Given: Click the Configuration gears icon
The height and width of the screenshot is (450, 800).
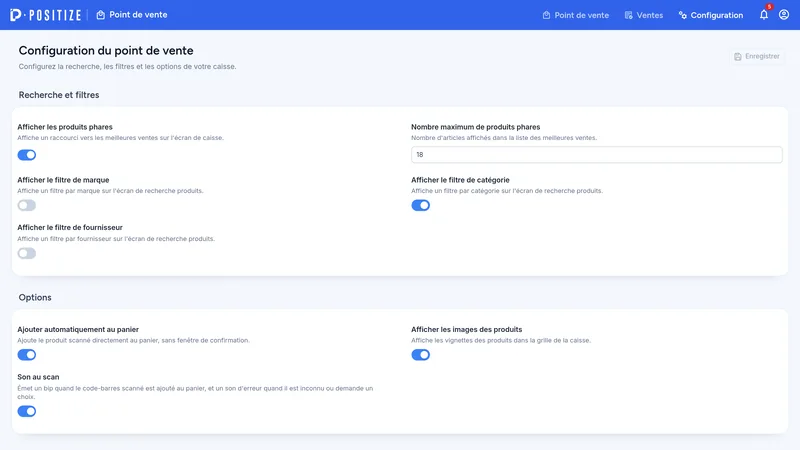Looking at the screenshot, I should pos(683,15).
